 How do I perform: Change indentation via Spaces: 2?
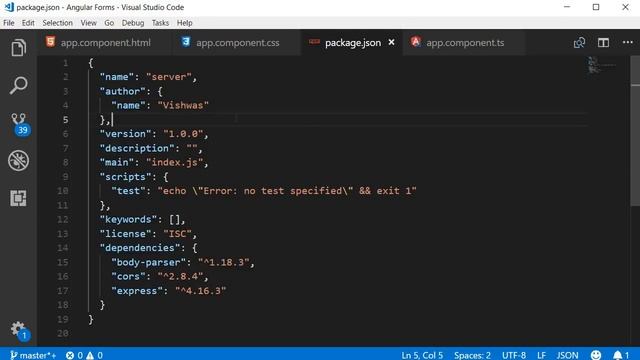point(472,355)
